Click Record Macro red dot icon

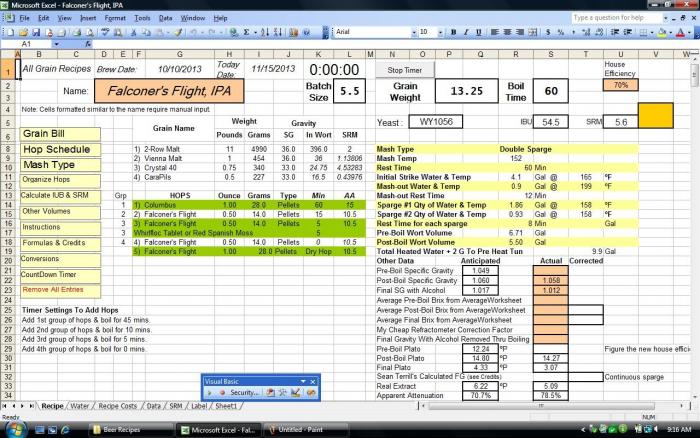[x=222, y=392]
